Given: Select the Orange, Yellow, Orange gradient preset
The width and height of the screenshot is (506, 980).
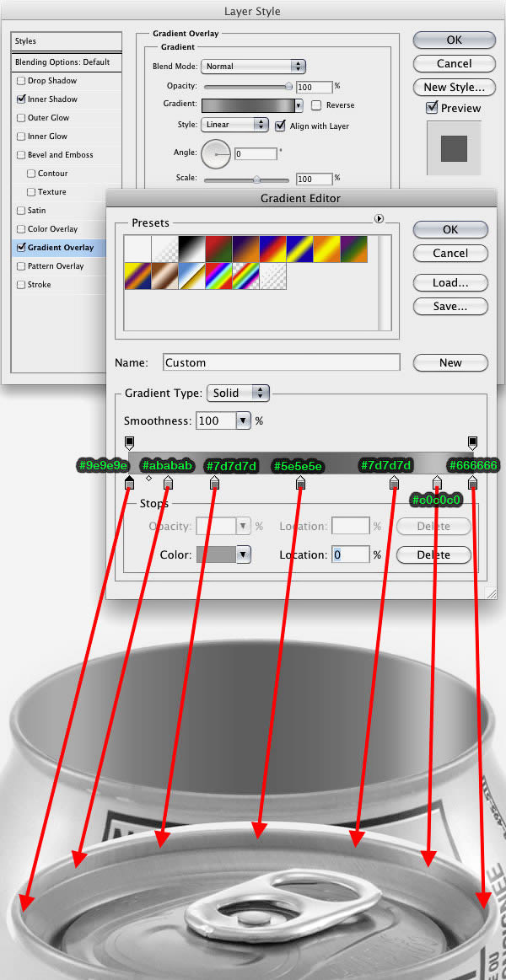Looking at the screenshot, I should click(x=326, y=249).
